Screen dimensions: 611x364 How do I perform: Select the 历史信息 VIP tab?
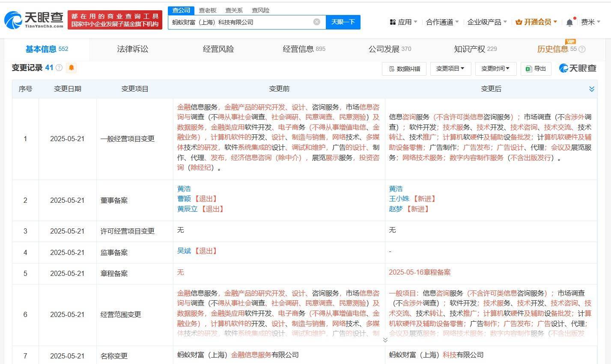point(557,49)
